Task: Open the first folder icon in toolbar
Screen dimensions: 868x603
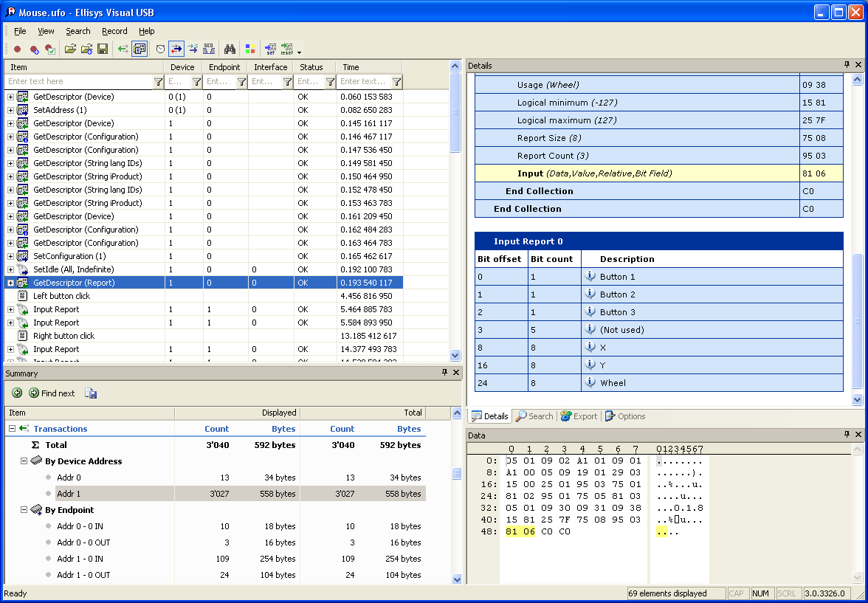Action: [x=70, y=49]
